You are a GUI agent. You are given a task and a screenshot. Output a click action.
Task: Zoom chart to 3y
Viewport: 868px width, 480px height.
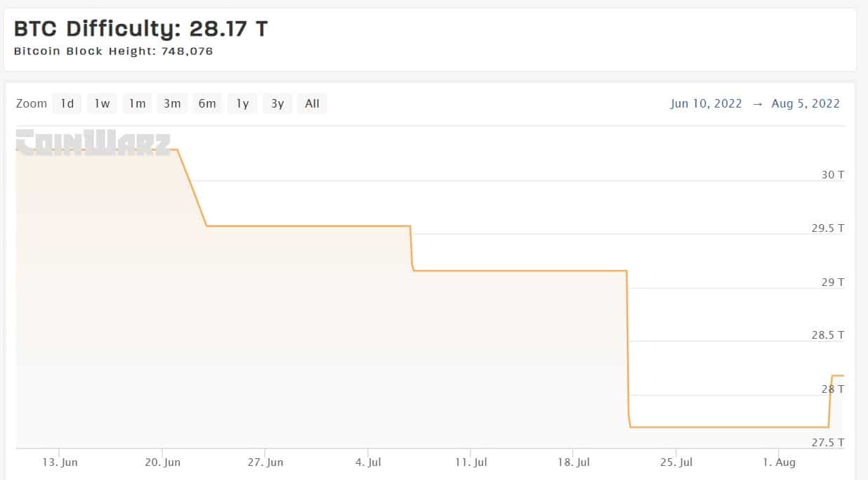click(277, 103)
